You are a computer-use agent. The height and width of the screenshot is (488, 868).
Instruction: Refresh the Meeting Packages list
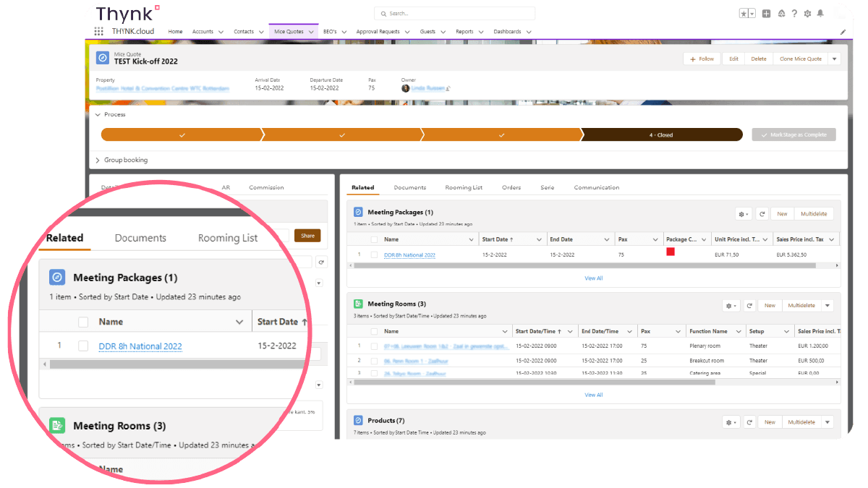(762, 214)
